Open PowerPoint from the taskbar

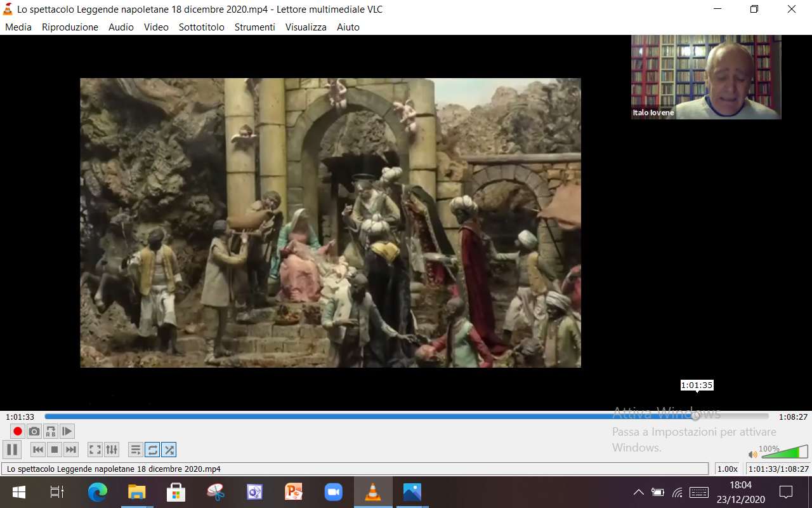pos(294,492)
